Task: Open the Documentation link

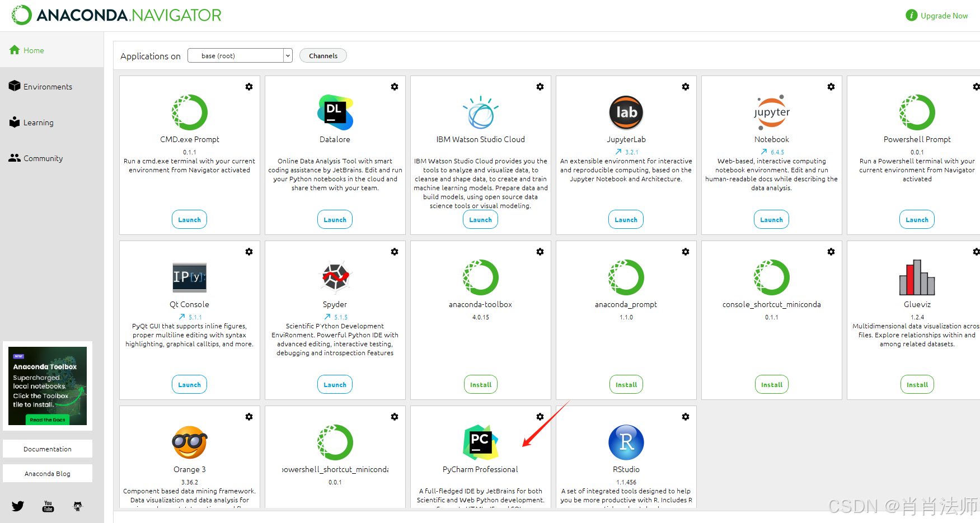Action: tap(48, 449)
